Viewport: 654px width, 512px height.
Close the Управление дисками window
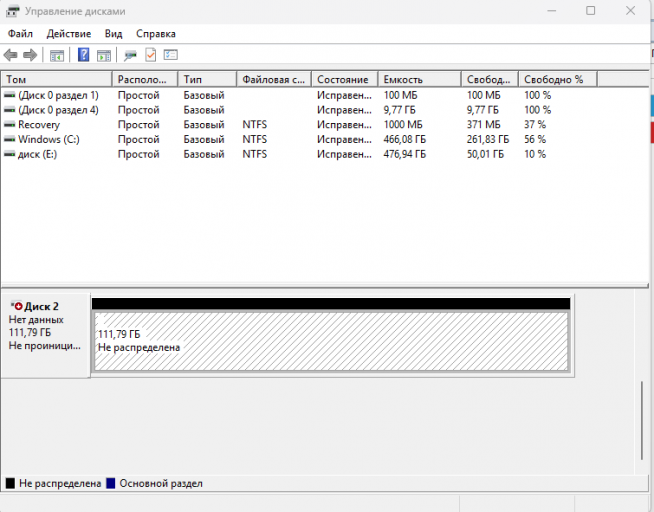630,11
